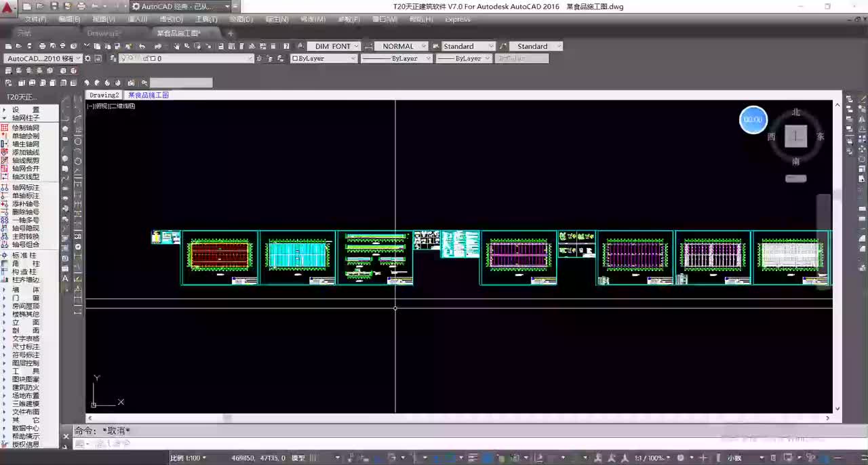This screenshot has height=465, width=868.
Task: Click the Print icon in quick access toolbar
Action: coord(81,6)
